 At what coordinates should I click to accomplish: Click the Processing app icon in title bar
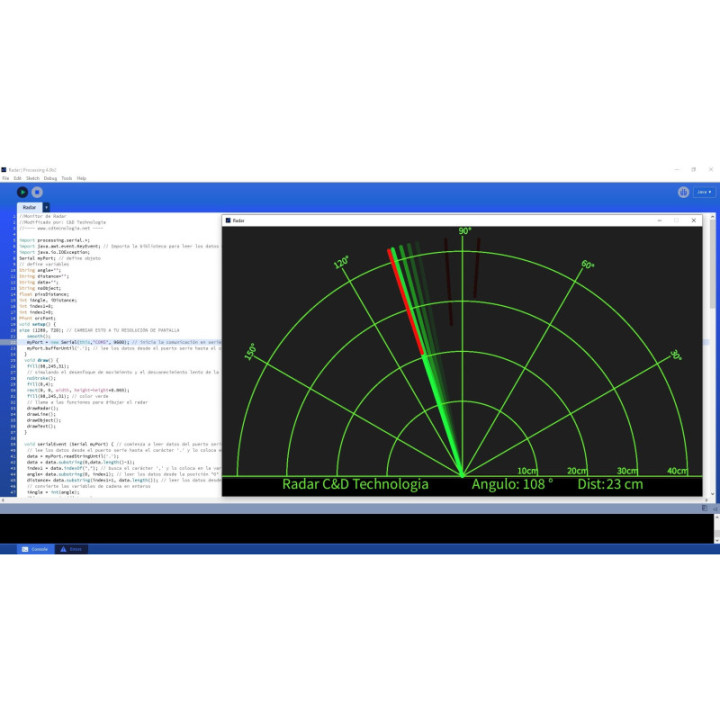pyautogui.click(x=4, y=170)
